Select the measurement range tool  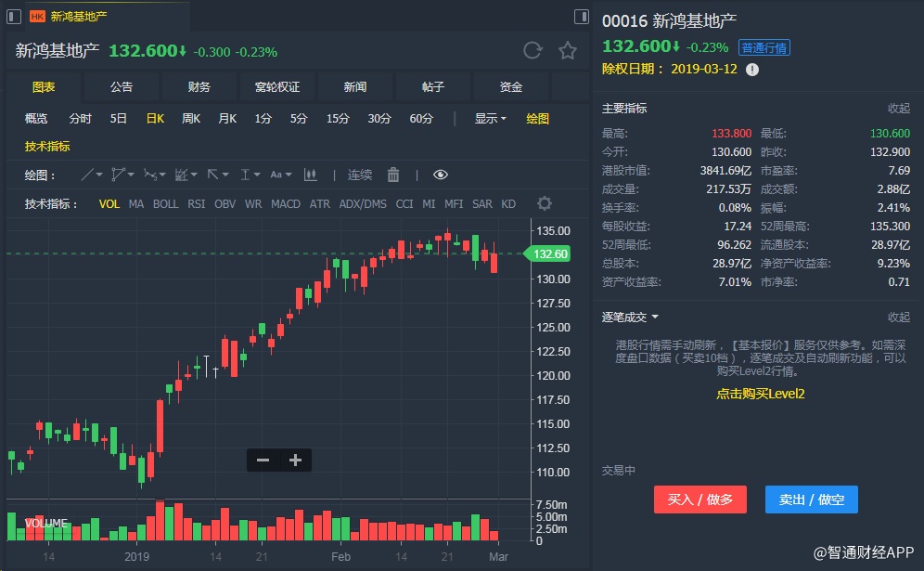tap(245, 175)
